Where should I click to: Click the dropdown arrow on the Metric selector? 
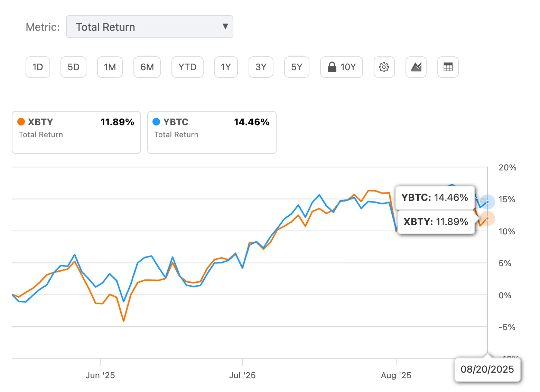[225, 26]
